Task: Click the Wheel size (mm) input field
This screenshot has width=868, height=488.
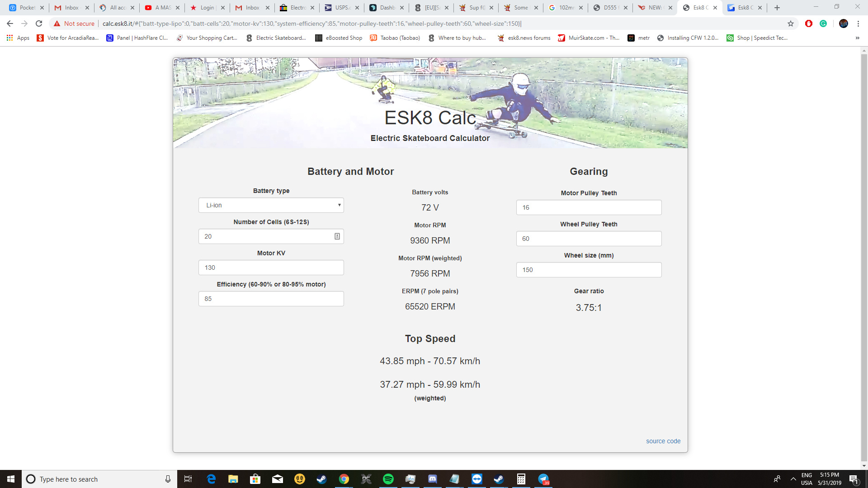Action: [589, 270]
